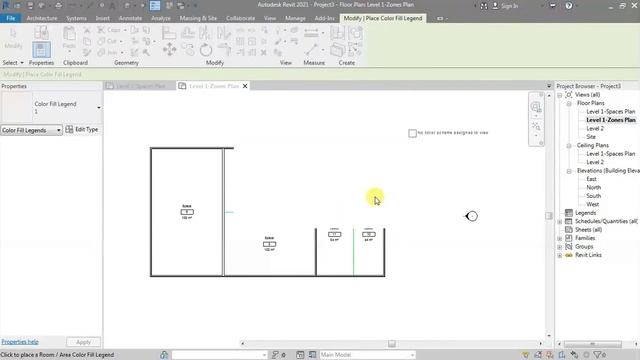Select Mirror - Pick Axis icon
The image size is (640, 360).
[x=205, y=33]
